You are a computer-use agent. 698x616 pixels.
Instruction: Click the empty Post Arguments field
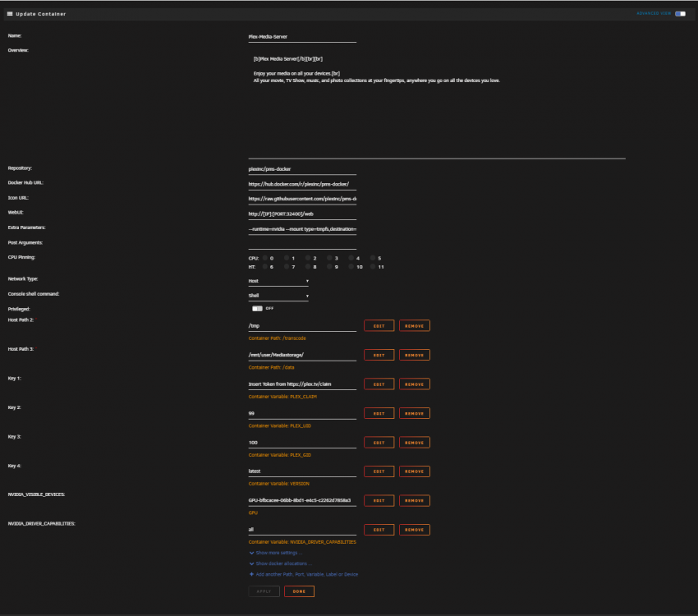click(302, 244)
